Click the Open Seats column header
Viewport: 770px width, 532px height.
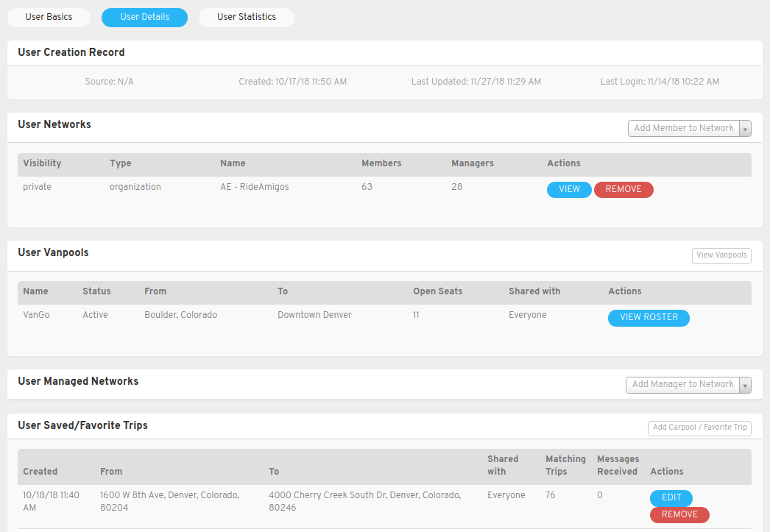pos(437,291)
